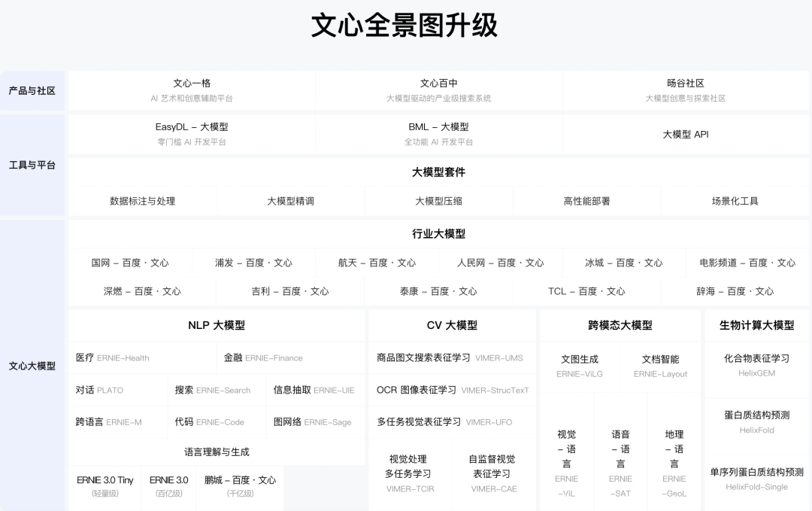
Task: Switch to 产品与社区 sidebar category
Action: (32, 91)
